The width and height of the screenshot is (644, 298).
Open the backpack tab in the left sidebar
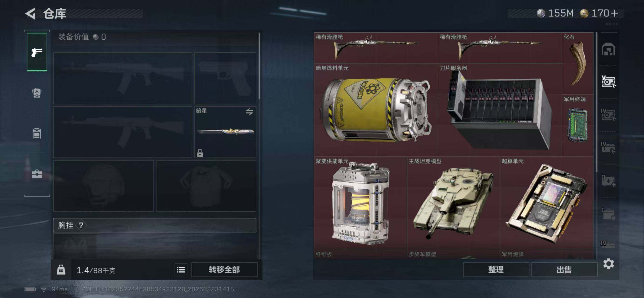pyautogui.click(x=37, y=93)
